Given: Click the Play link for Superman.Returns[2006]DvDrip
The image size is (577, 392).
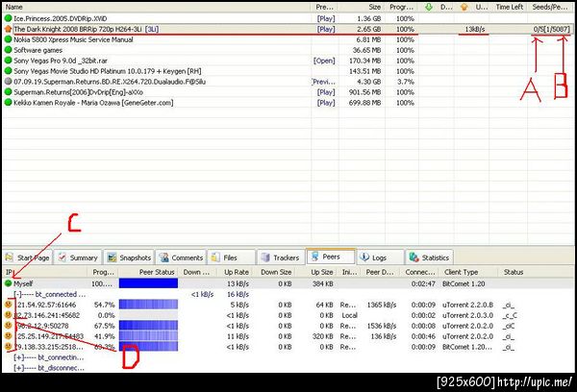Looking at the screenshot, I should [x=326, y=92].
